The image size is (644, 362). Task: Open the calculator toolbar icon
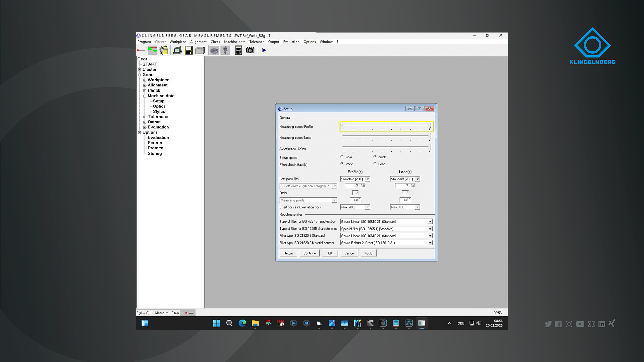(x=238, y=50)
